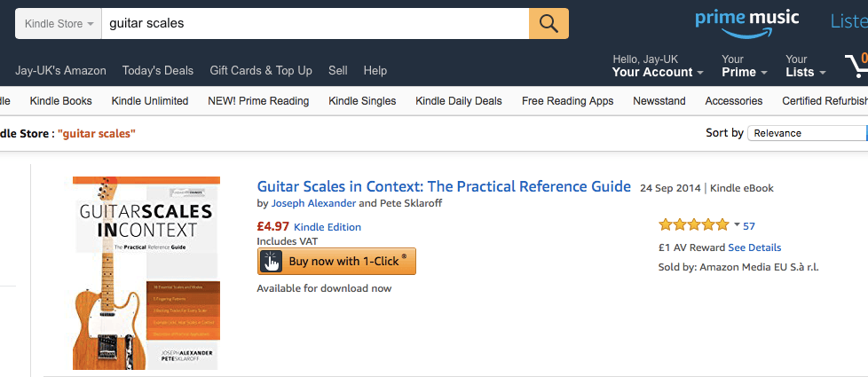This screenshot has width=868, height=377.
Task: Visit author Joseph Alexander's page
Action: (307, 203)
